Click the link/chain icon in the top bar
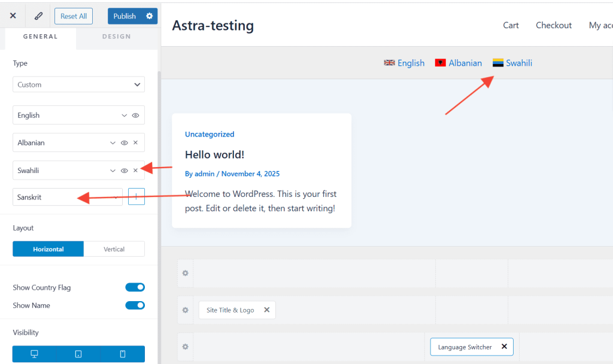 (38, 16)
